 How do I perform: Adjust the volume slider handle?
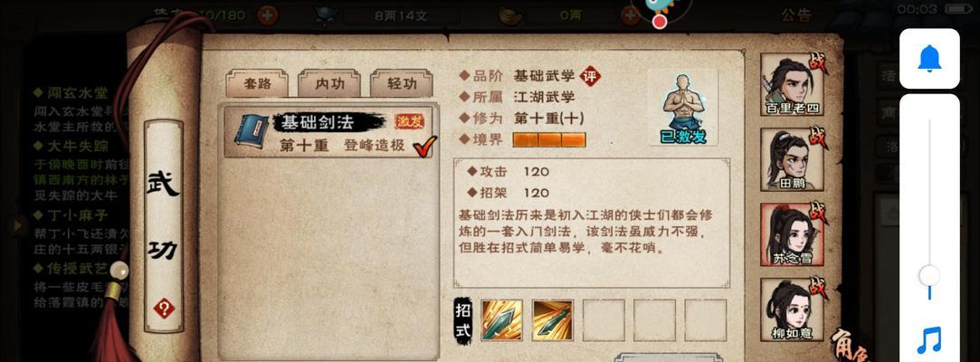coord(929,276)
